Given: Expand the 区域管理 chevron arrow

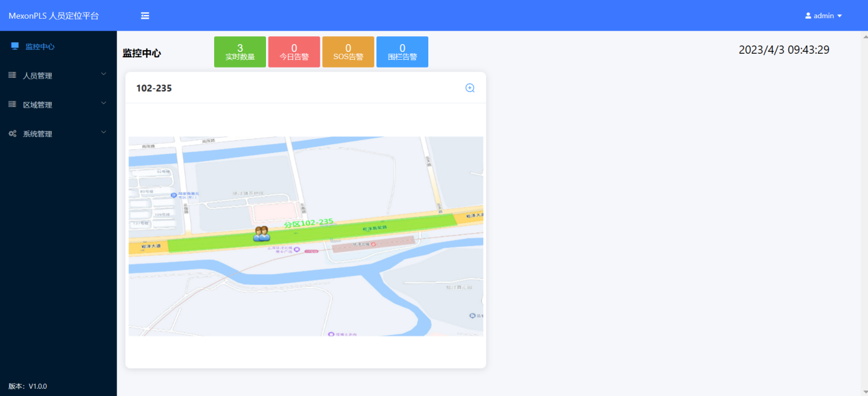Looking at the screenshot, I should click(103, 103).
